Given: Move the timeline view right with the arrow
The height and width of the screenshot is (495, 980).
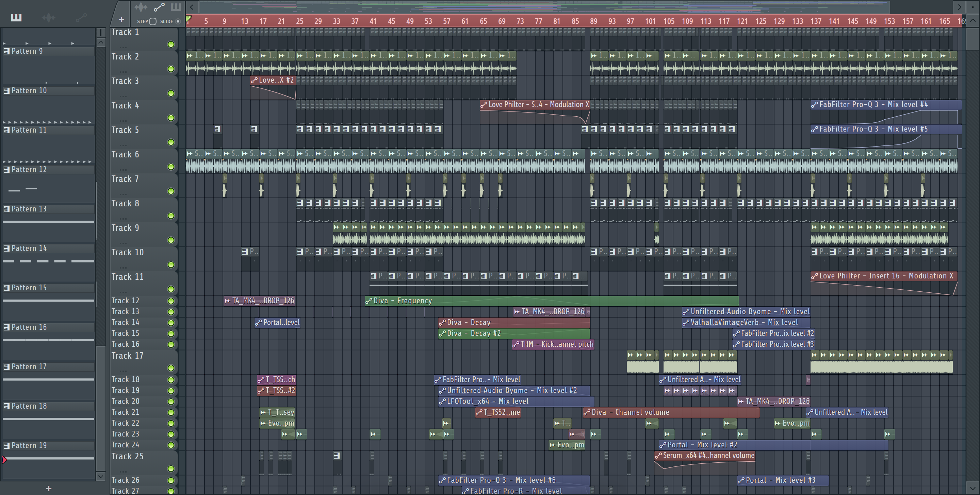Looking at the screenshot, I should coord(960,7).
